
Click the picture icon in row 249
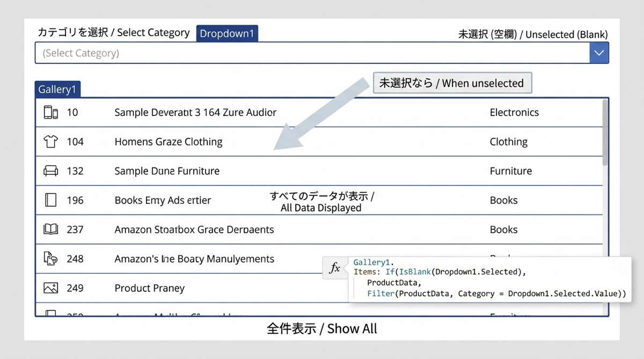(x=50, y=288)
